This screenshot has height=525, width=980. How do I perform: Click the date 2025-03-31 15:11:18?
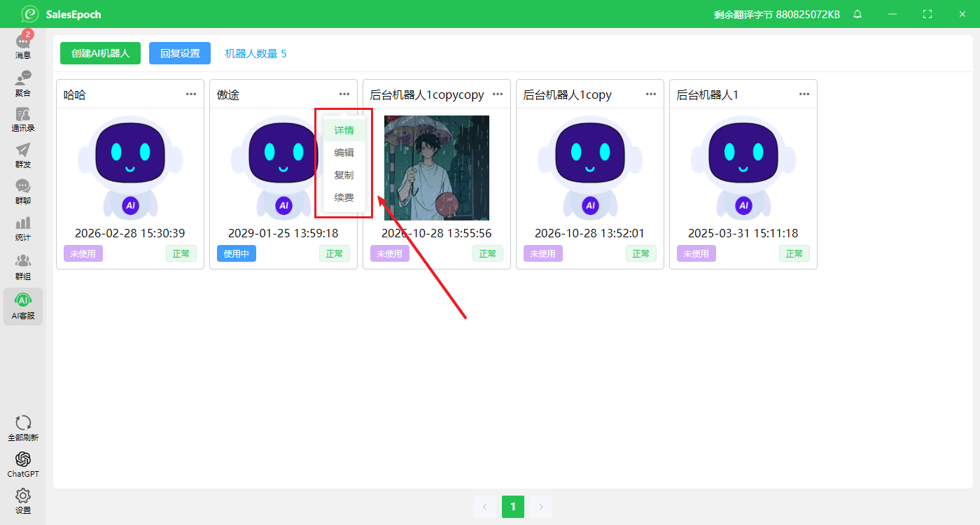743,233
